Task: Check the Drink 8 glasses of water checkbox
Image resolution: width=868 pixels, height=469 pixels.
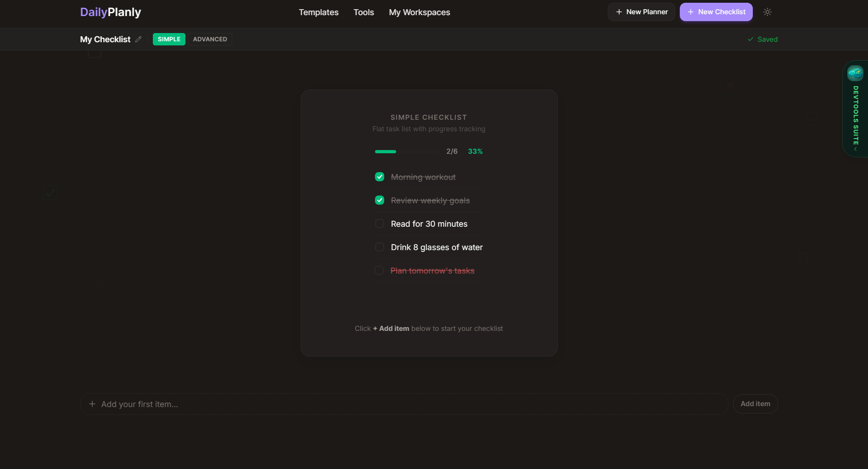Action: (380, 247)
